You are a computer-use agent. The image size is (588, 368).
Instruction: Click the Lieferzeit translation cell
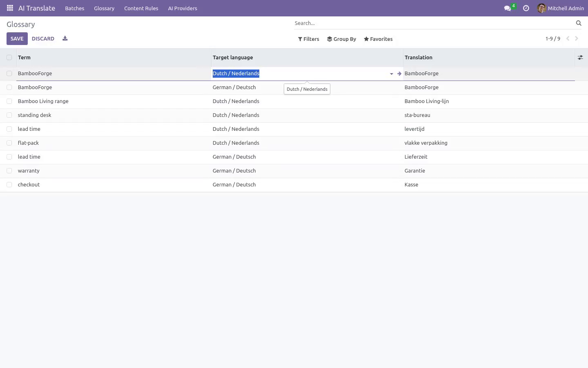click(x=488, y=157)
